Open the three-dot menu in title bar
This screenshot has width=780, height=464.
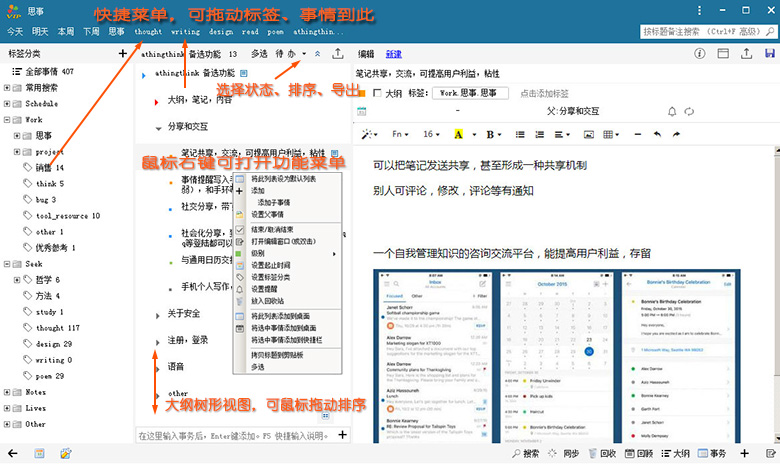click(699, 10)
